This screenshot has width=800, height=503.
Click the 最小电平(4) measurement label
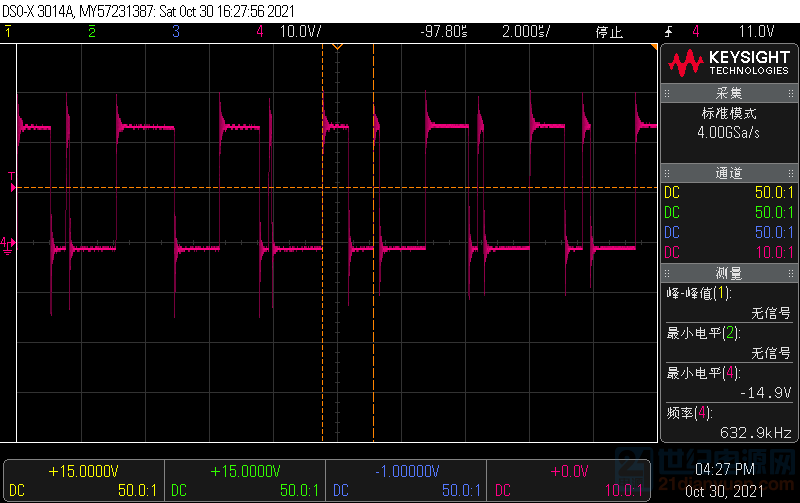pyautogui.click(x=703, y=373)
